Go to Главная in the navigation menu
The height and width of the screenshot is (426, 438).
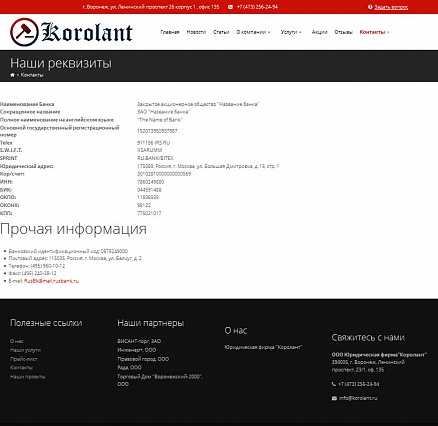click(x=170, y=32)
